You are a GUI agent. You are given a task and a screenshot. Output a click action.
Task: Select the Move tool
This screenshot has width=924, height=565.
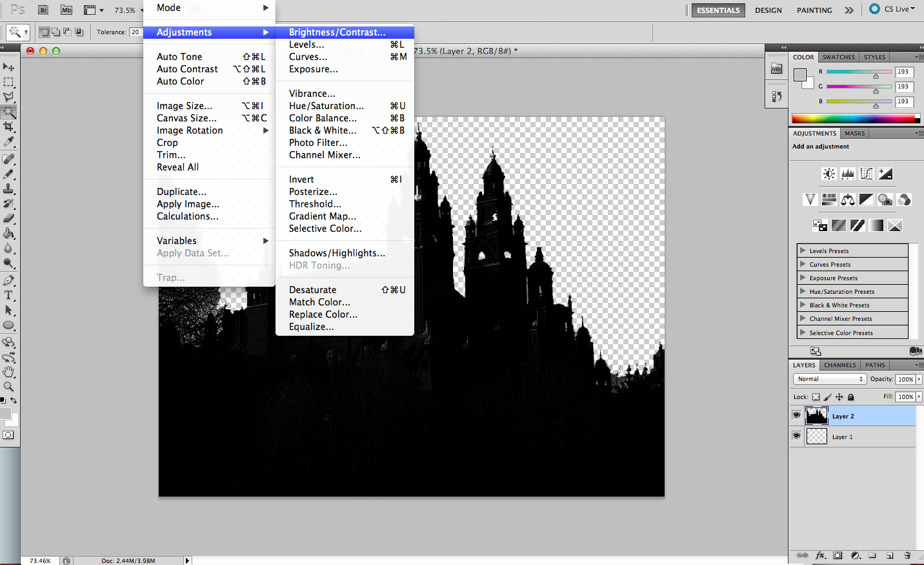pos(9,67)
